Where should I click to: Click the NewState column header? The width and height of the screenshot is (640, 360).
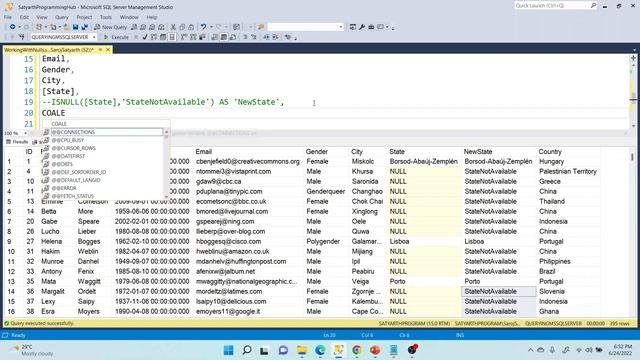coord(478,151)
